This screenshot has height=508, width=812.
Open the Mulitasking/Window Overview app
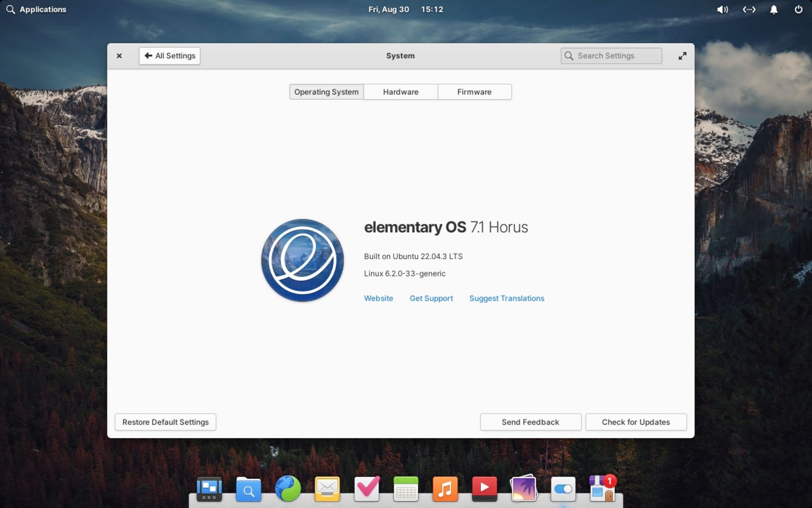pyautogui.click(x=208, y=488)
